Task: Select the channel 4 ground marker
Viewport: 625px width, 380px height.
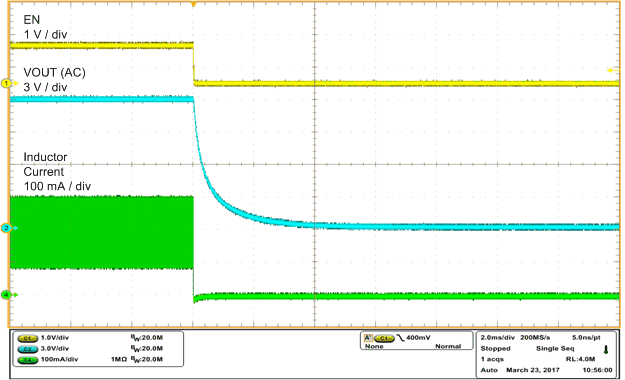Action: 10,295
